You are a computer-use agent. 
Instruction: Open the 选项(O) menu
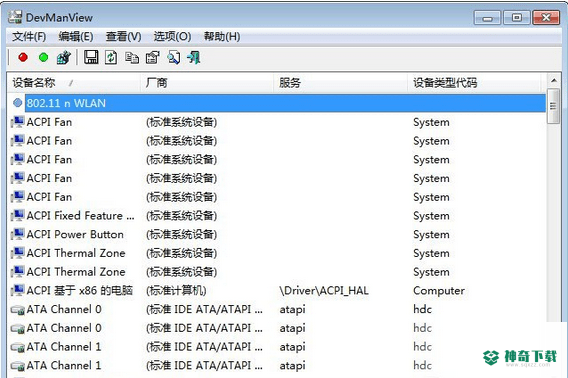(172, 37)
